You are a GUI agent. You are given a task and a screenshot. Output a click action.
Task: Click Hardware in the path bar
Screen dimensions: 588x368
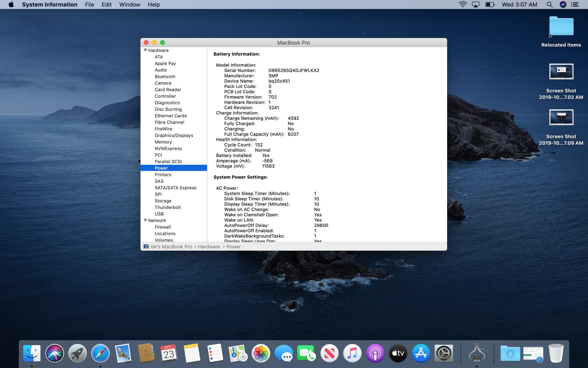coord(209,247)
